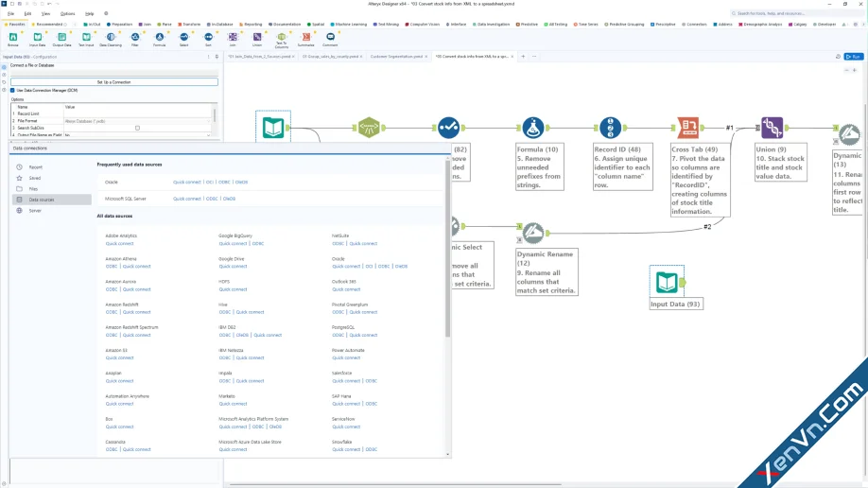Viewport: 868px width, 488px height.
Task: Click Quick connect under Adobe Analytics
Action: [x=119, y=244]
